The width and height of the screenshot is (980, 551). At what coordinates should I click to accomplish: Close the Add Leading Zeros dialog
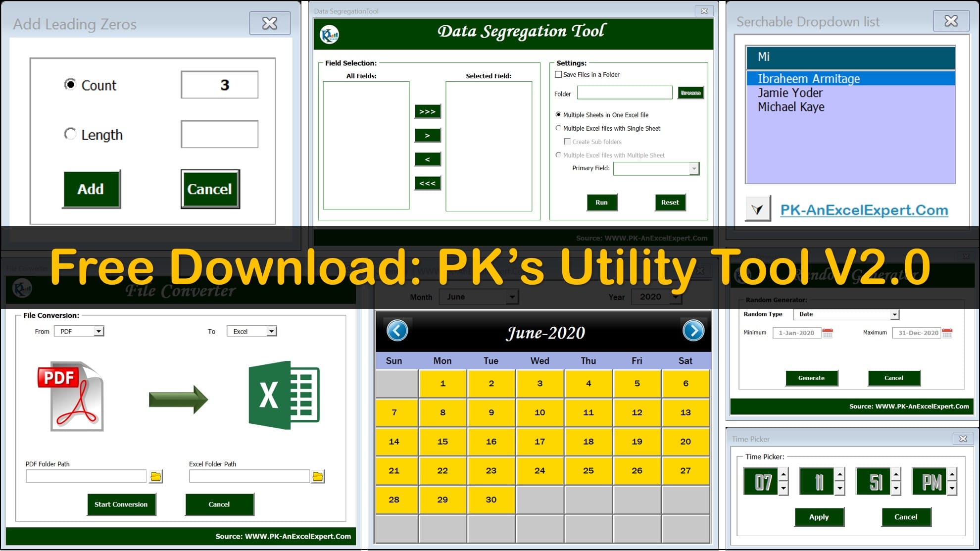click(x=270, y=23)
